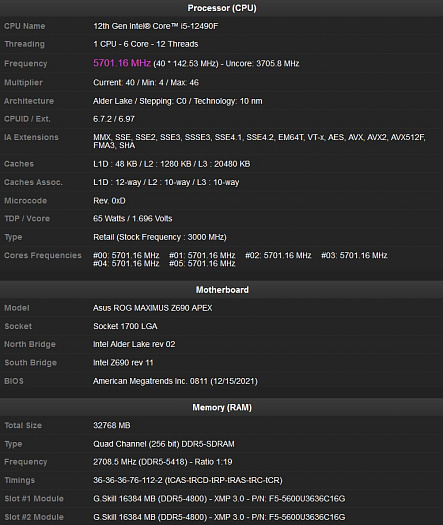The width and height of the screenshot is (443, 525).
Task: Click the 'CPU Name' row label
Action: [x=24, y=26]
